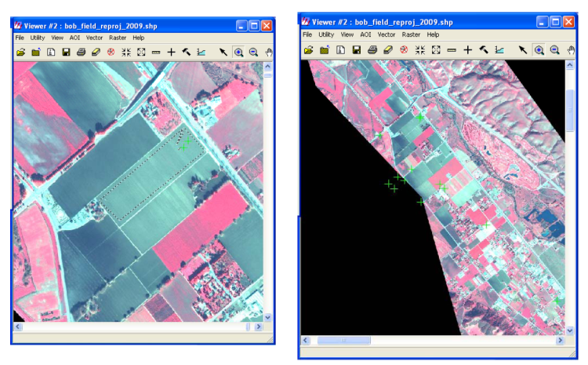Select the arrow pointer tool in left viewer
Viewport: 588px width, 365px height.
[223, 52]
